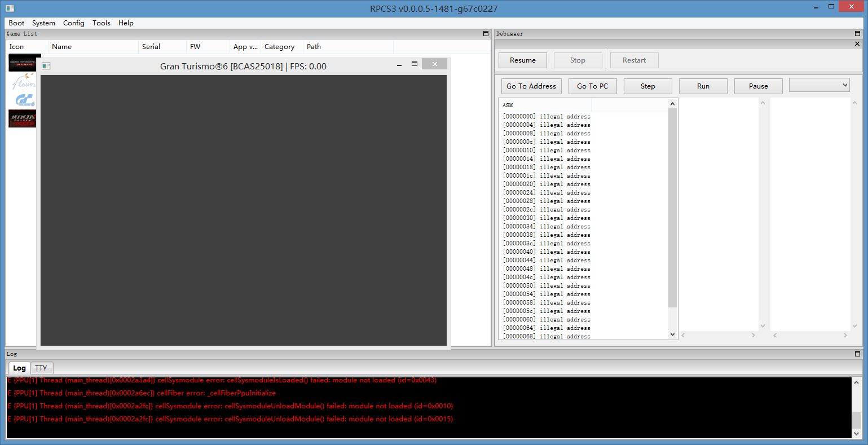The height and width of the screenshot is (445, 868).
Task: Click the Log panel scrollbar up arrow
Action: pos(856,382)
